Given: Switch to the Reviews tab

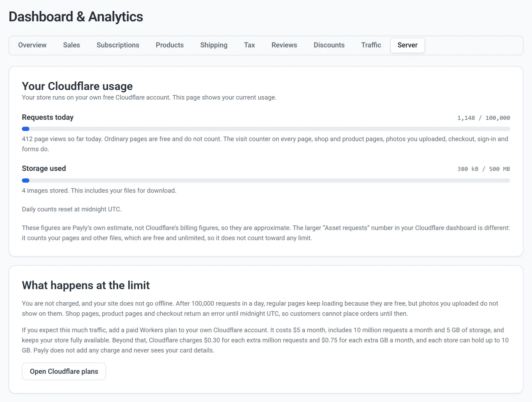Looking at the screenshot, I should coord(284,45).
